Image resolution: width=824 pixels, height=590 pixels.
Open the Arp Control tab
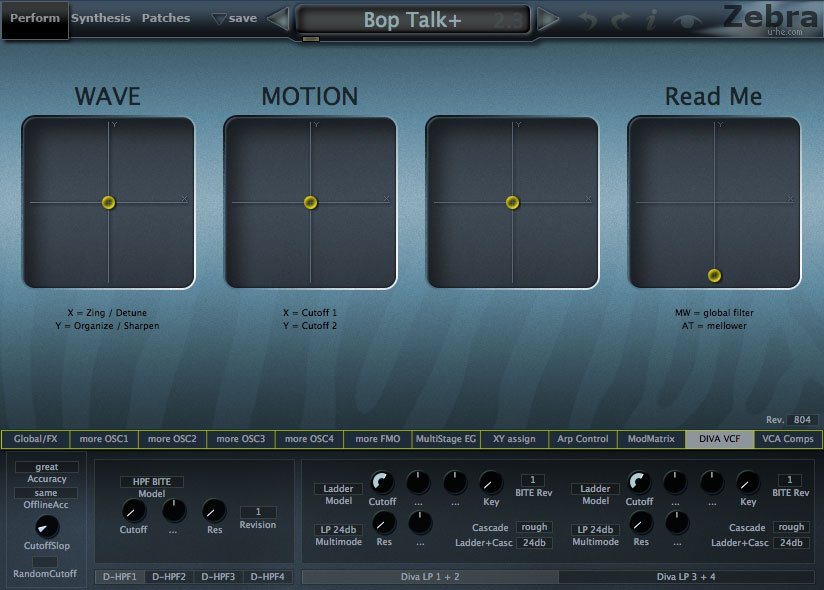click(582, 439)
